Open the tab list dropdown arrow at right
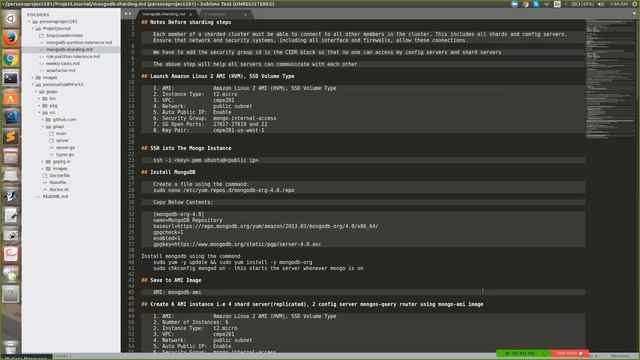This screenshot has width=640, height=360. [x=634, y=14]
